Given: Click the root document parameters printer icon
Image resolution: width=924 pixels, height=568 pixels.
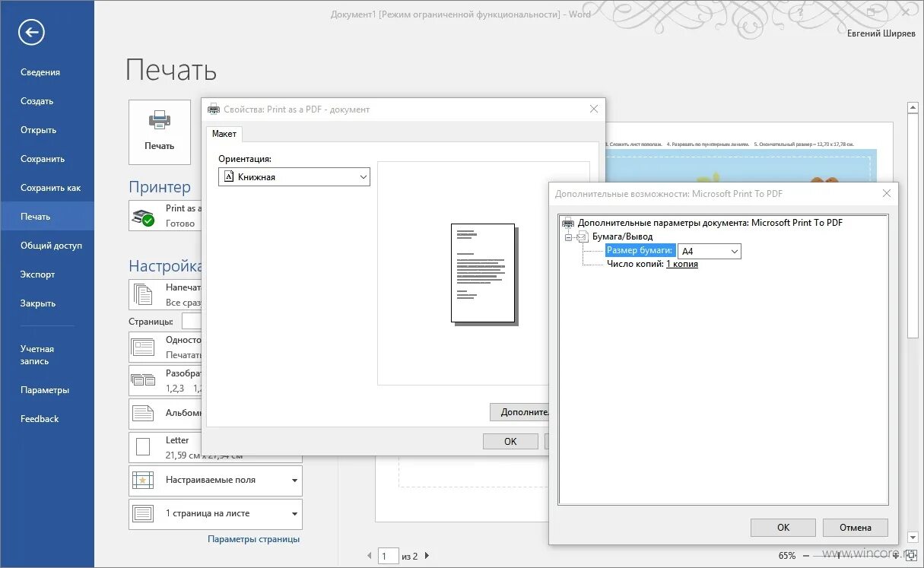Looking at the screenshot, I should tap(567, 223).
